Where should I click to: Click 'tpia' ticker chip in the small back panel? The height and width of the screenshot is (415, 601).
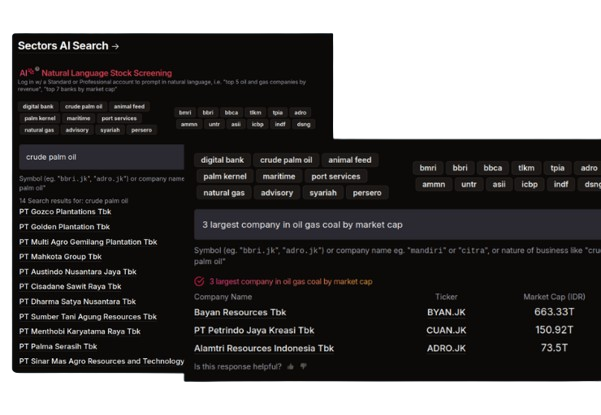click(278, 113)
